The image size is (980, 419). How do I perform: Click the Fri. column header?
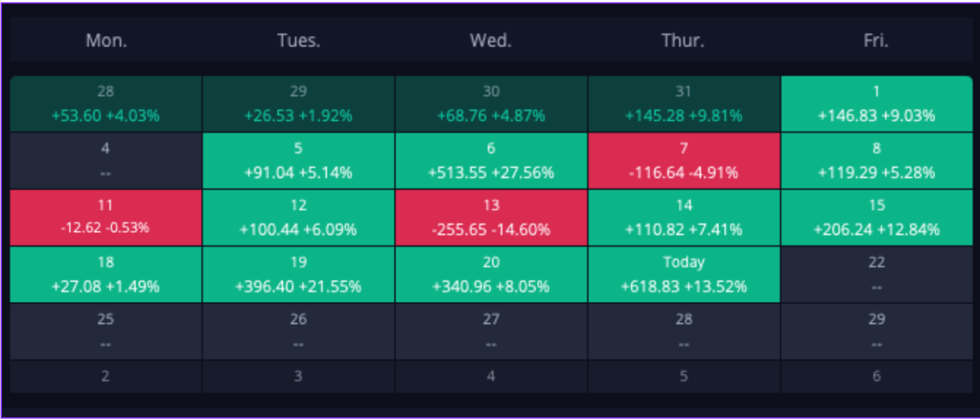(876, 41)
